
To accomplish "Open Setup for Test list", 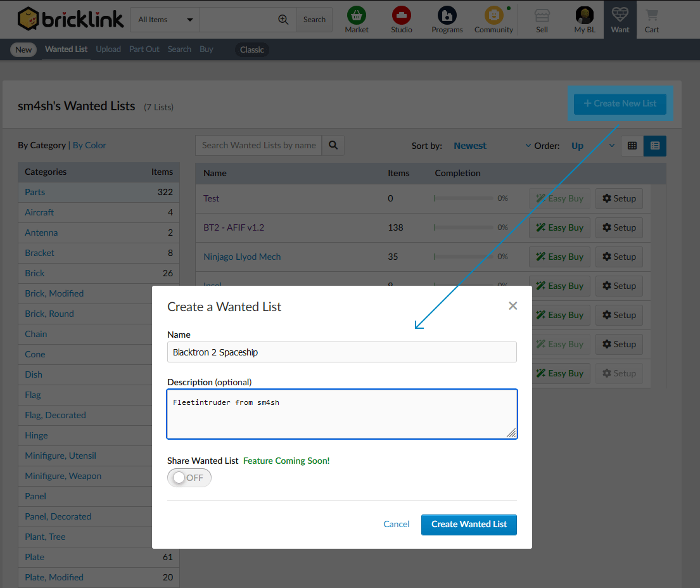I will (619, 199).
